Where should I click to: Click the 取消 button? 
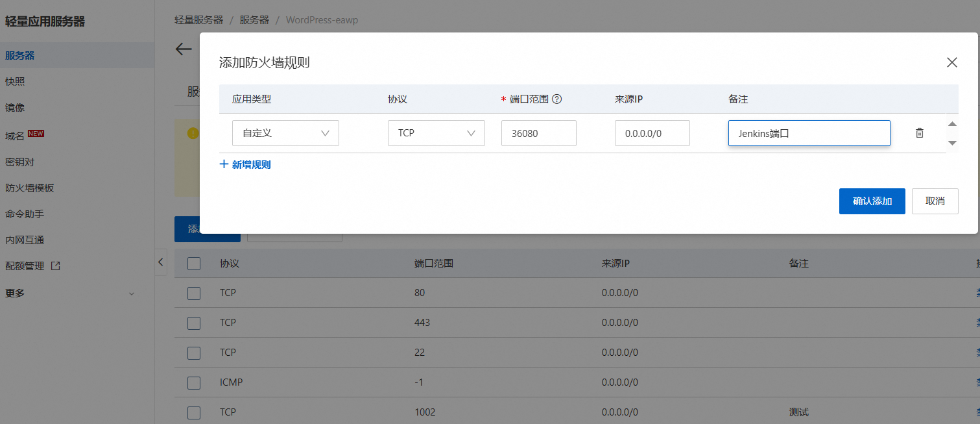pos(935,201)
